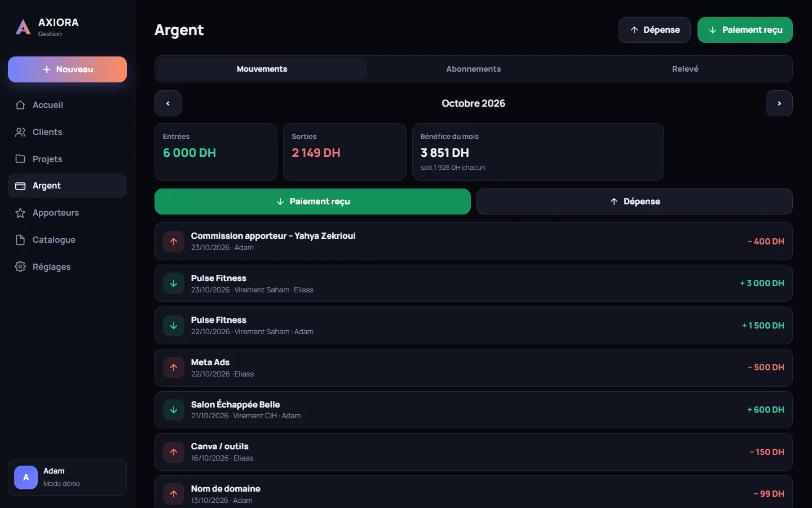Click the Réglages gear icon
The height and width of the screenshot is (508, 812).
coord(20,267)
